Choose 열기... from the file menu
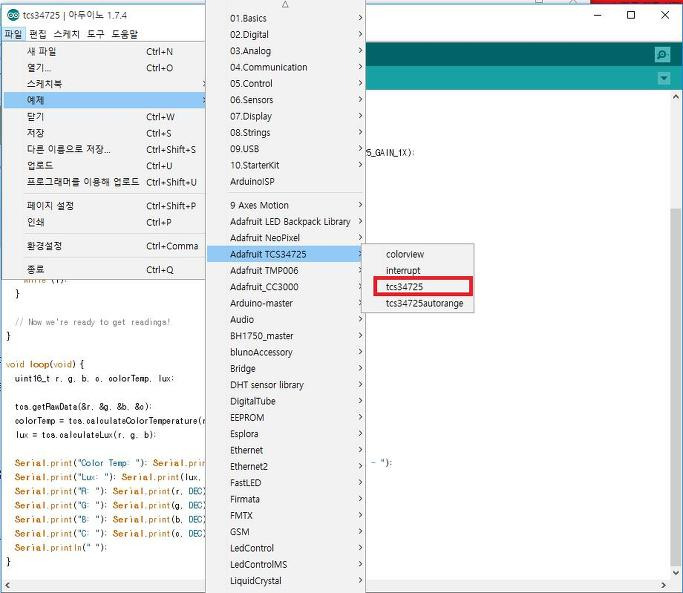The image size is (683, 593). pos(105,68)
